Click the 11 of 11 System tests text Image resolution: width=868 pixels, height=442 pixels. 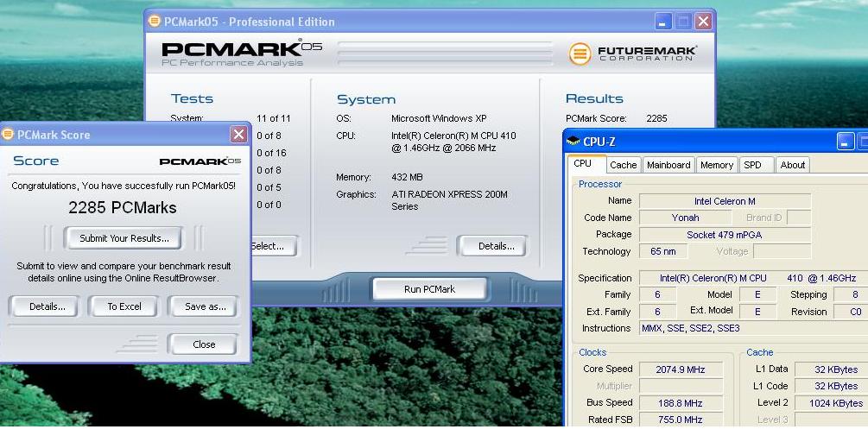274,118
